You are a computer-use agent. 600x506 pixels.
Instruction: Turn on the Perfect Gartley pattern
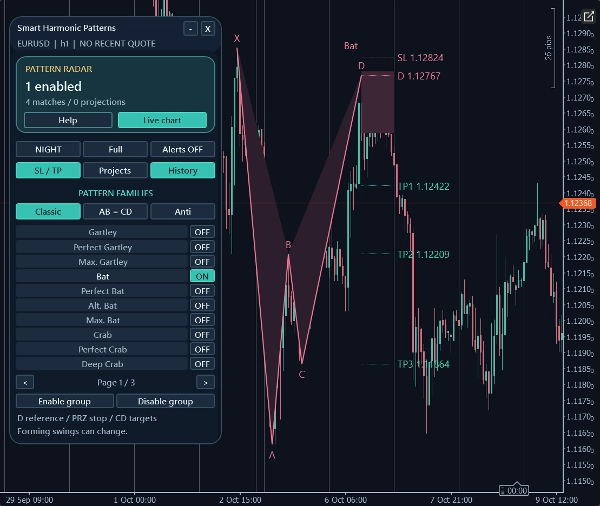(202, 247)
